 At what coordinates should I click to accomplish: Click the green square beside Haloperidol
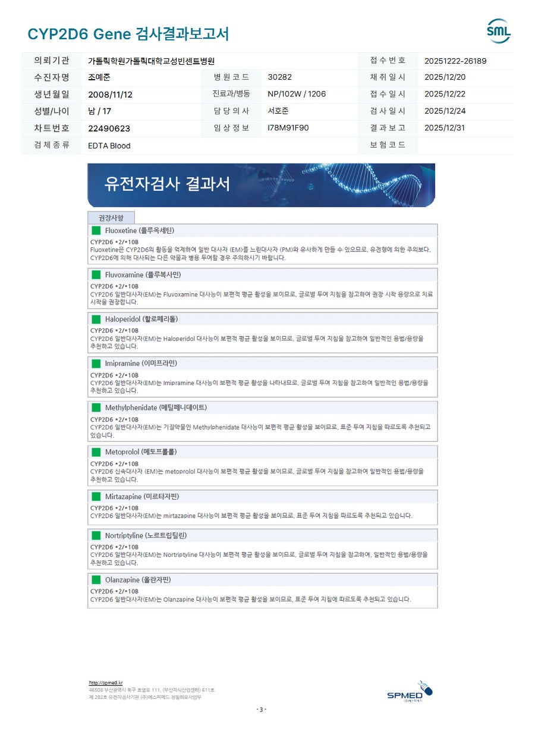96,319
